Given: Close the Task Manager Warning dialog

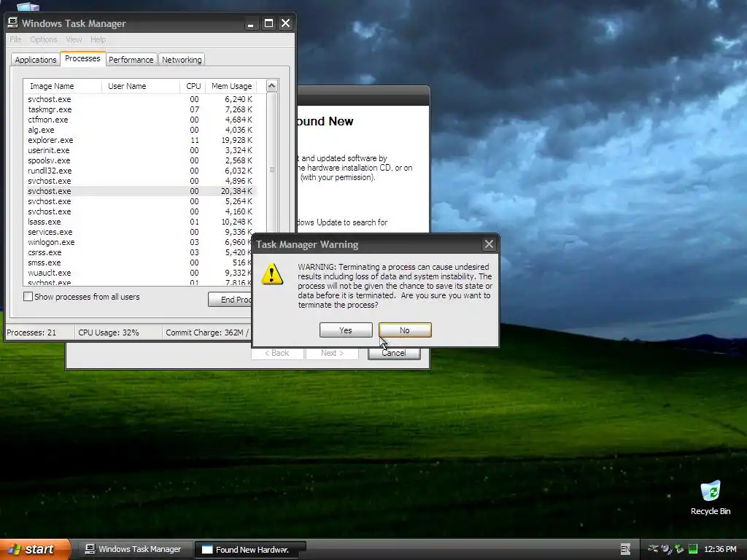Looking at the screenshot, I should (x=489, y=244).
